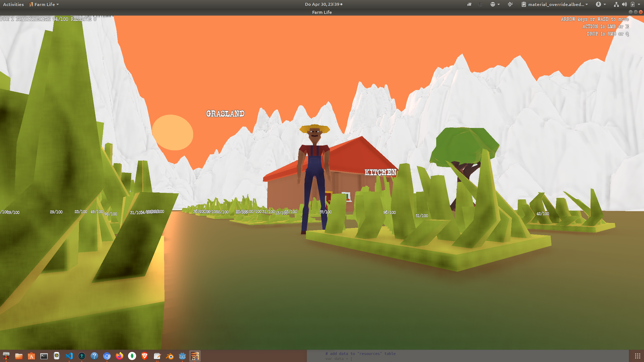This screenshot has width=644, height=362.
Task: Open the Farm Life app menu
Action: pyautogui.click(x=44, y=4)
